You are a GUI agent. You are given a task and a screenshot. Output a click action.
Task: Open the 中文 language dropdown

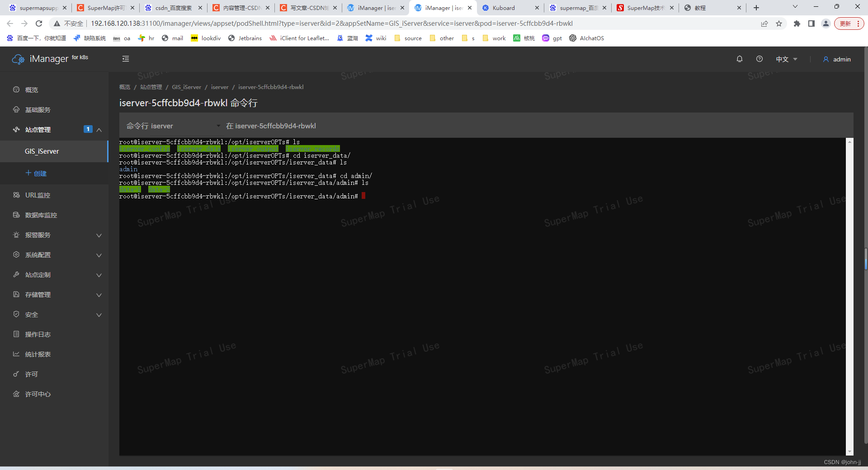787,59
